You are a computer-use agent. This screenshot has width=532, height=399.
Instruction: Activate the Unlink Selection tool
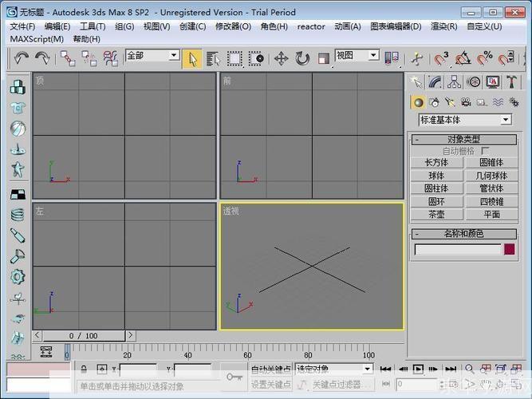click(89, 58)
